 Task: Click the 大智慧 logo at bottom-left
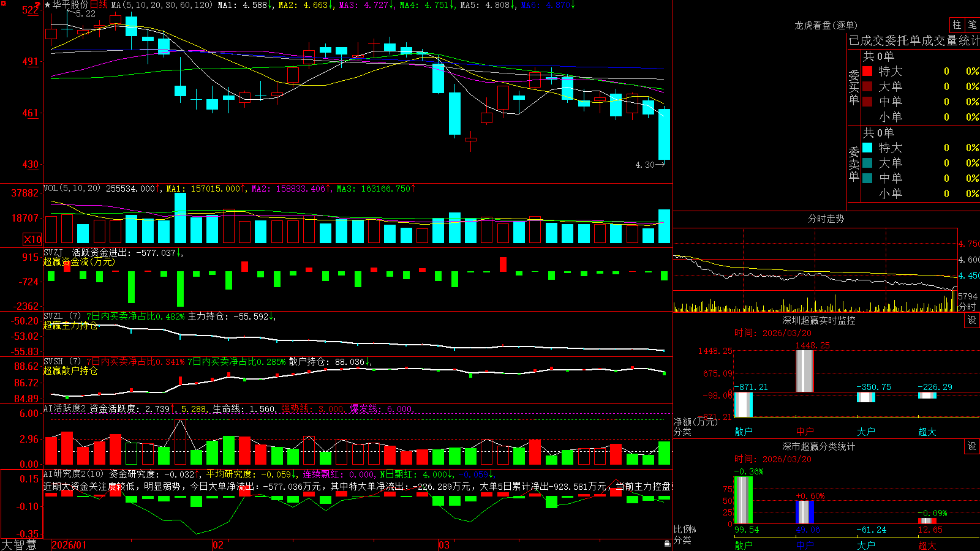point(19,545)
